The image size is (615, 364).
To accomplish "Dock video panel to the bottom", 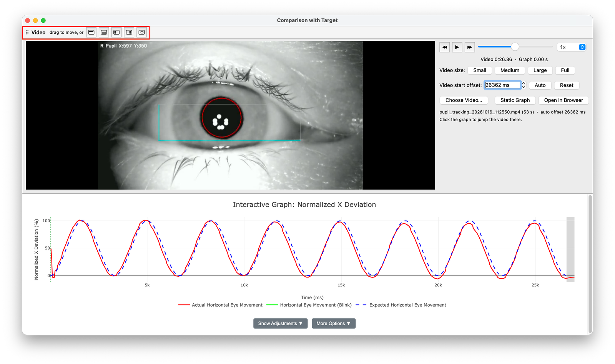I will click(104, 32).
